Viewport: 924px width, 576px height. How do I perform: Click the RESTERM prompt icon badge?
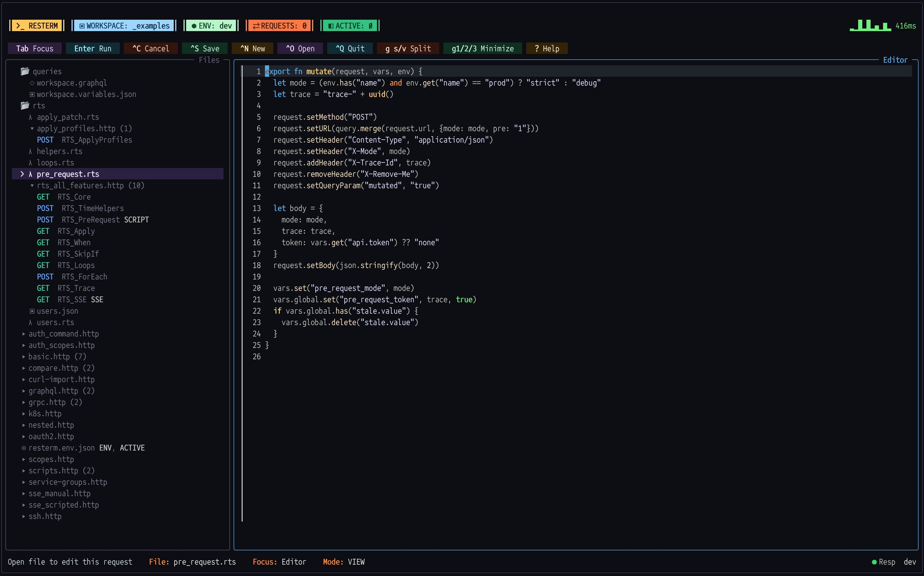(x=20, y=26)
